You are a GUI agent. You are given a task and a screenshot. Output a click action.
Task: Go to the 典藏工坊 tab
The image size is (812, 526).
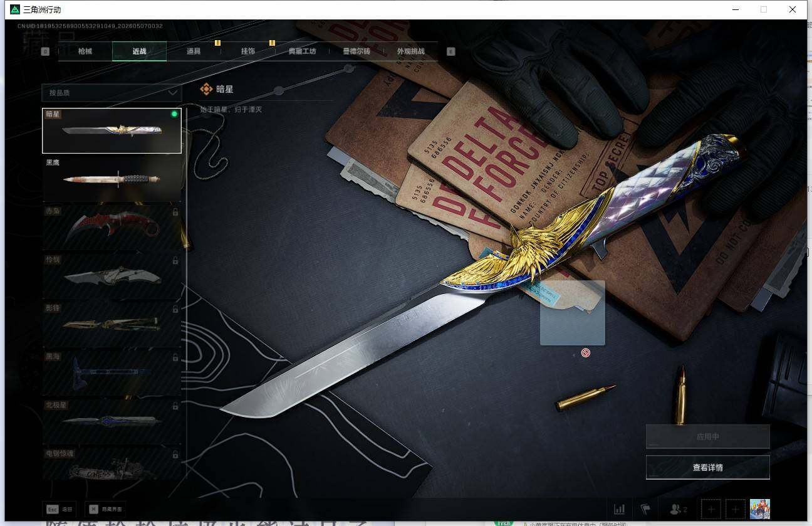coord(302,51)
